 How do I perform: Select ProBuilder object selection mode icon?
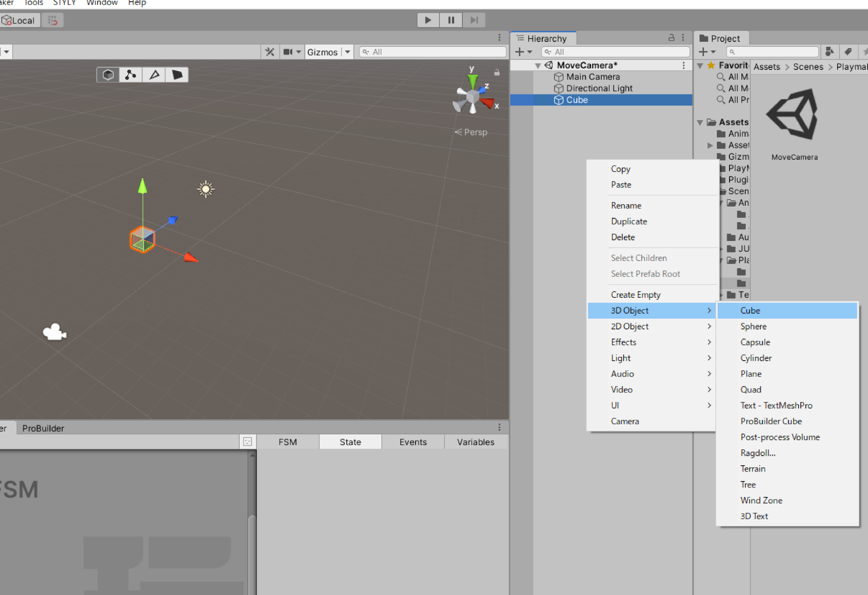click(x=108, y=75)
